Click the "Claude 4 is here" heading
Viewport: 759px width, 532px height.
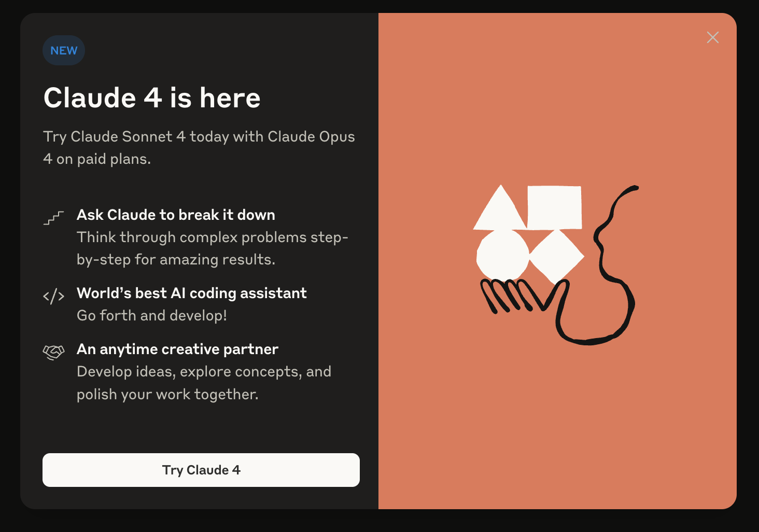(152, 97)
